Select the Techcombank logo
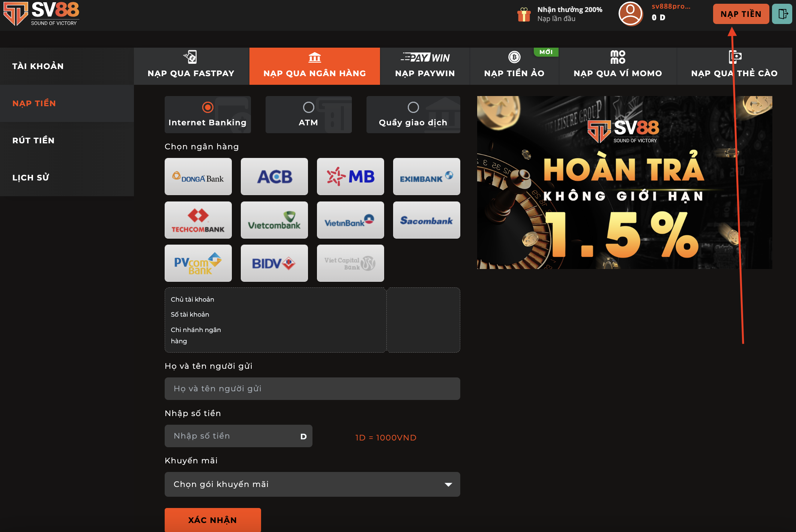This screenshot has height=532, width=796. (198, 220)
